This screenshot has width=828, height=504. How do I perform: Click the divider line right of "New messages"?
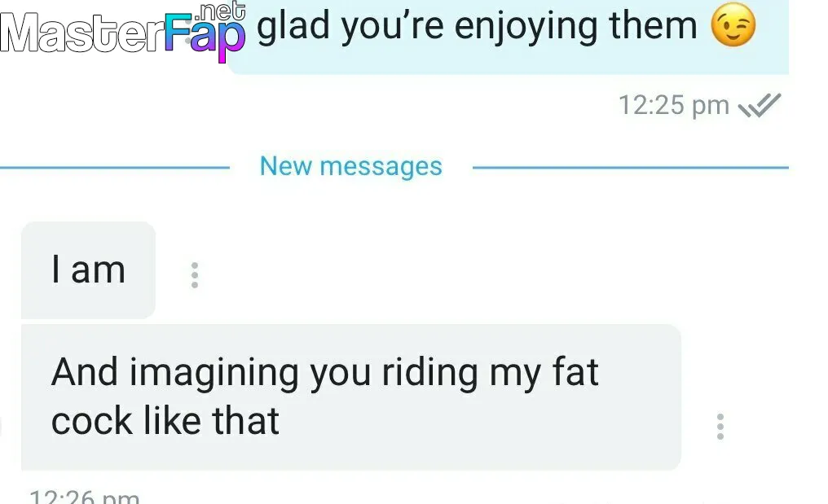pos(631,168)
